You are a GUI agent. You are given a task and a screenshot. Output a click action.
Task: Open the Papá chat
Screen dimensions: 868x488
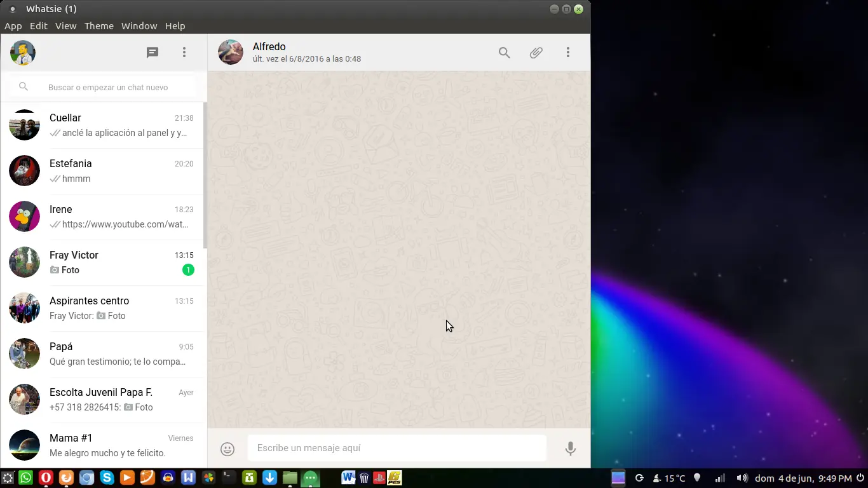102,354
